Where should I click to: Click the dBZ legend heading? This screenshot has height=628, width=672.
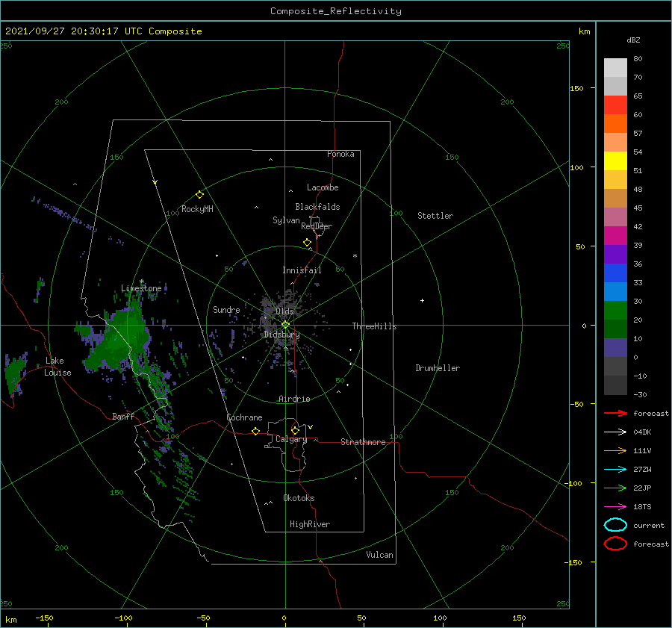[x=633, y=40]
